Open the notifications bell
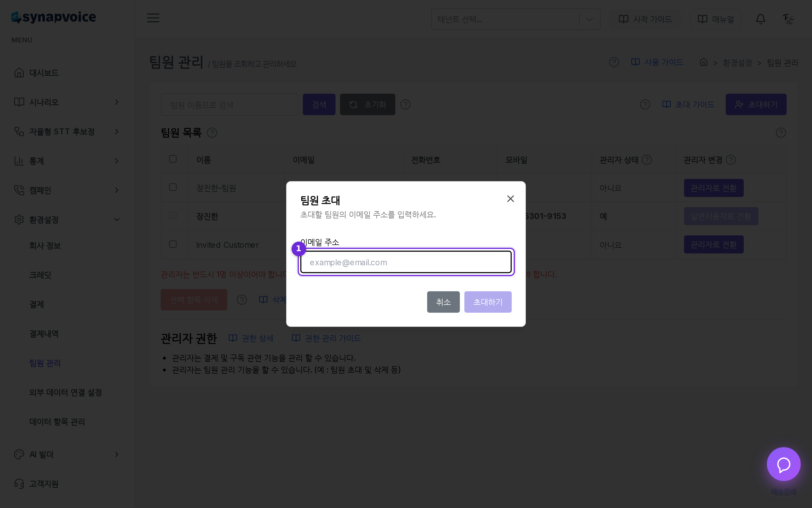 point(760,19)
